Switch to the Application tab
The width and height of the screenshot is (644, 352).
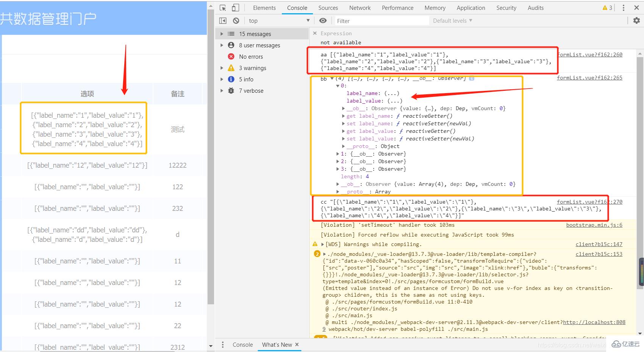[x=471, y=8]
